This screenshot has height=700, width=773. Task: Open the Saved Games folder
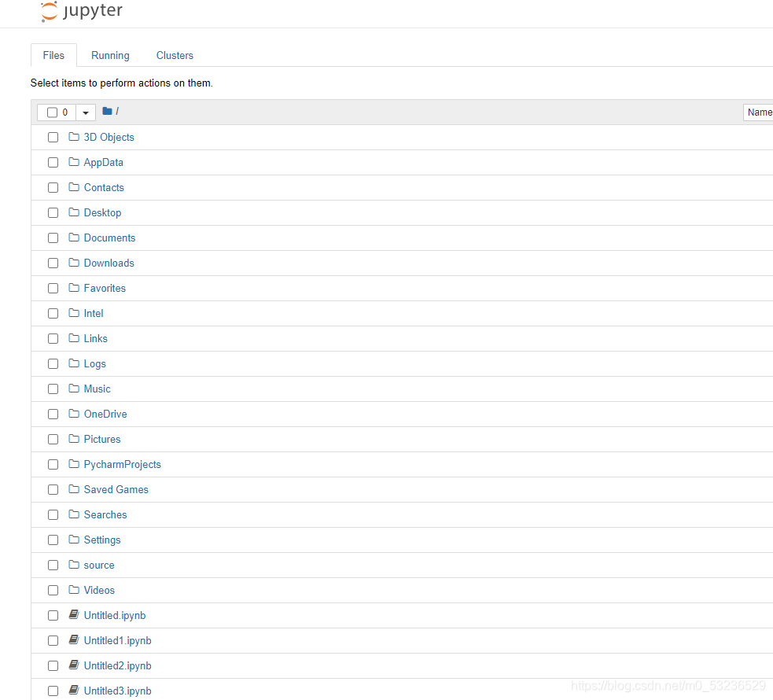(x=116, y=489)
